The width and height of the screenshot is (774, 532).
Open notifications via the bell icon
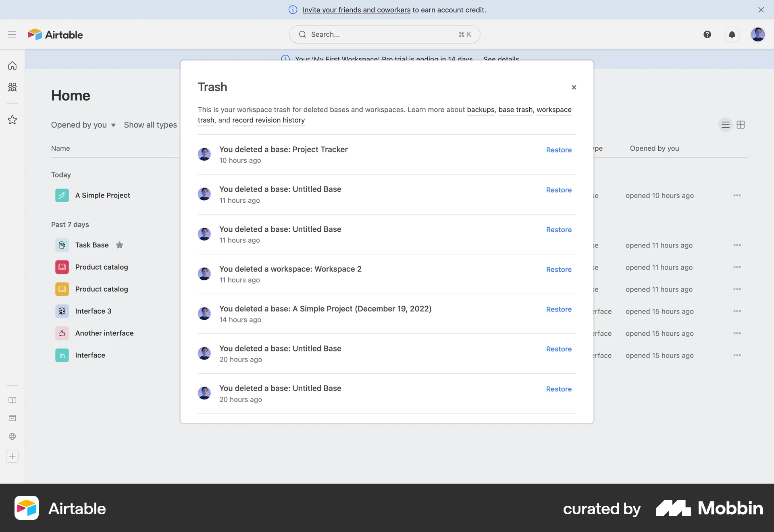click(732, 34)
